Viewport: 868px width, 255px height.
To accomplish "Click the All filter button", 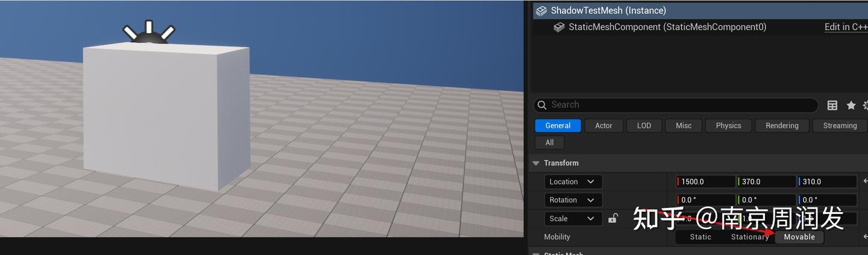I will coord(549,142).
